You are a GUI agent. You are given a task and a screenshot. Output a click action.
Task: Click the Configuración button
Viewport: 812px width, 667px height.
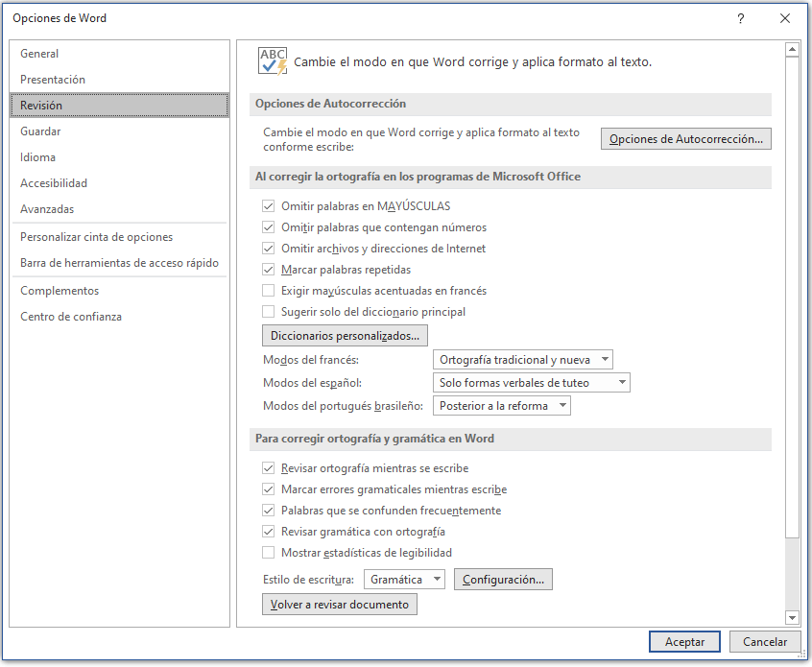click(x=503, y=580)
